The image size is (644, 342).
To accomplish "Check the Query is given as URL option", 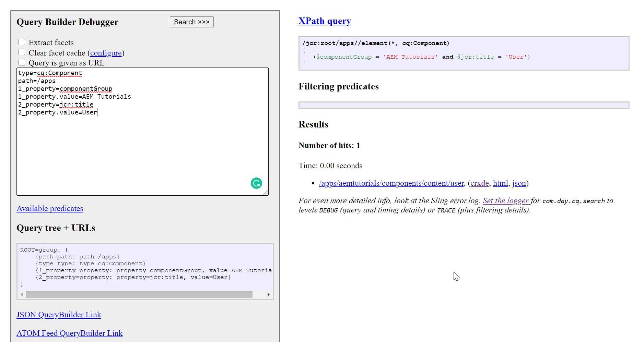I will tap(22, 62).
